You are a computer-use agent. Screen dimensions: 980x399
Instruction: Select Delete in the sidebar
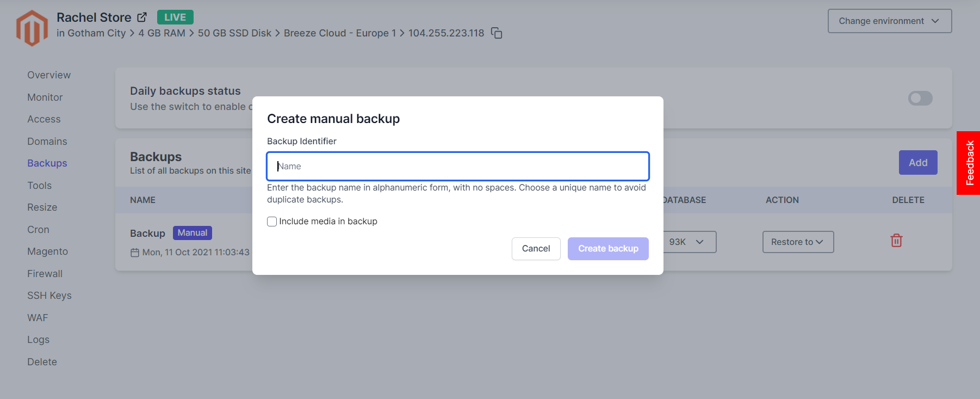[x=42, y=362]
